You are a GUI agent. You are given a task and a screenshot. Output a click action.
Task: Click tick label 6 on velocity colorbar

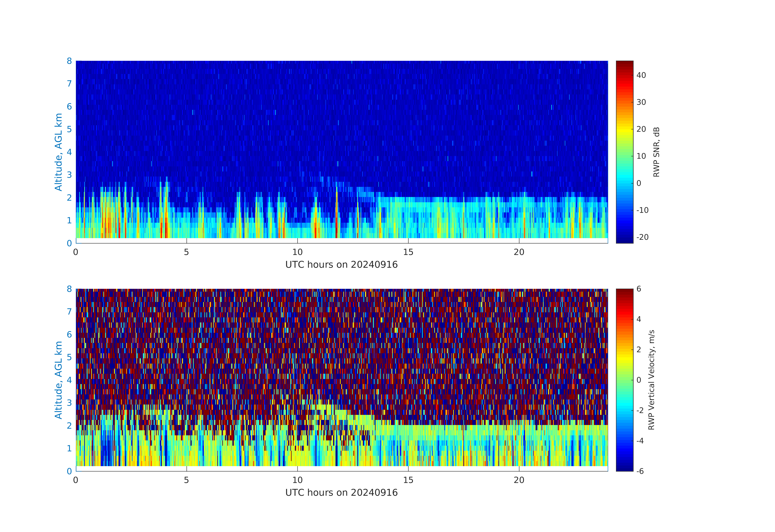click(x=639, y=289)
